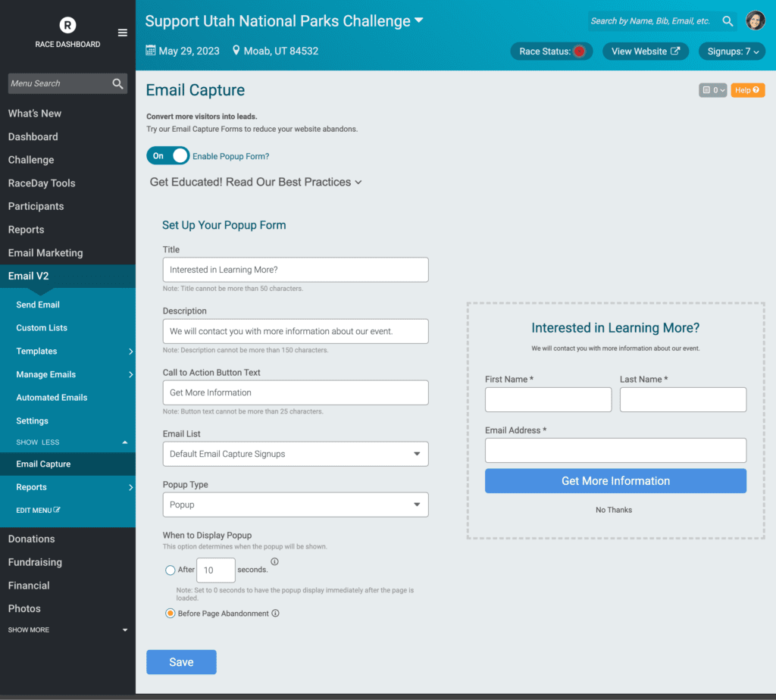Open Participants menu item
This screenshot has width=776, height=700.
click(x=36, y=206)
